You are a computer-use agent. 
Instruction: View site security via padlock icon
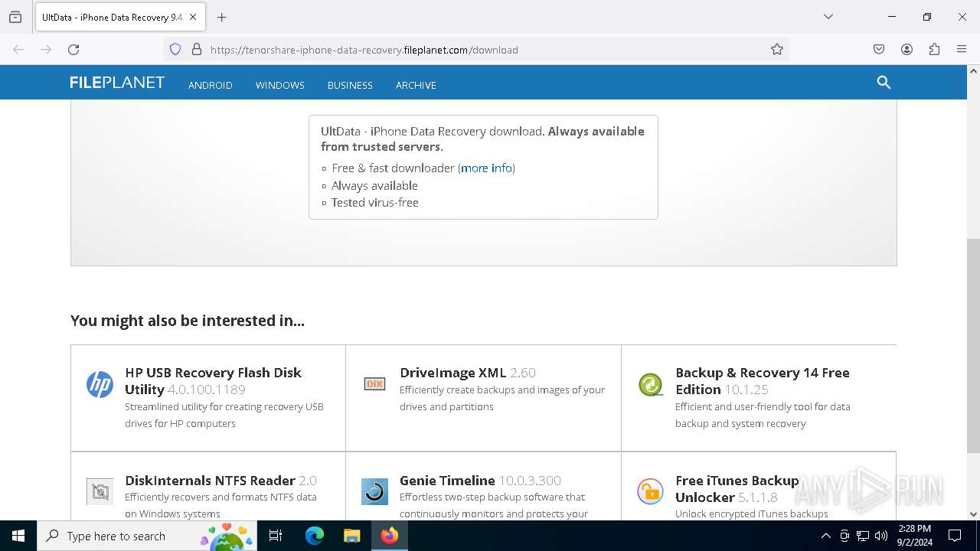coord(197,50)
